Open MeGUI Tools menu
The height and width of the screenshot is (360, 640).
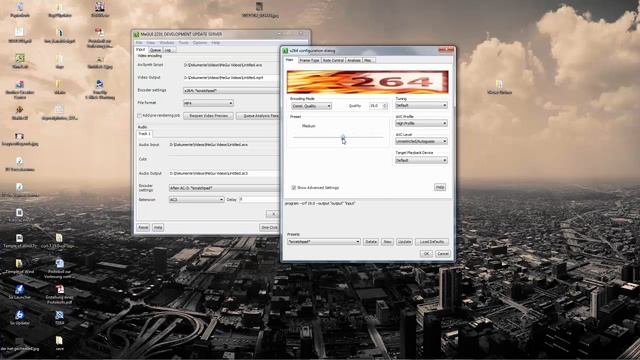coord(184,43)
